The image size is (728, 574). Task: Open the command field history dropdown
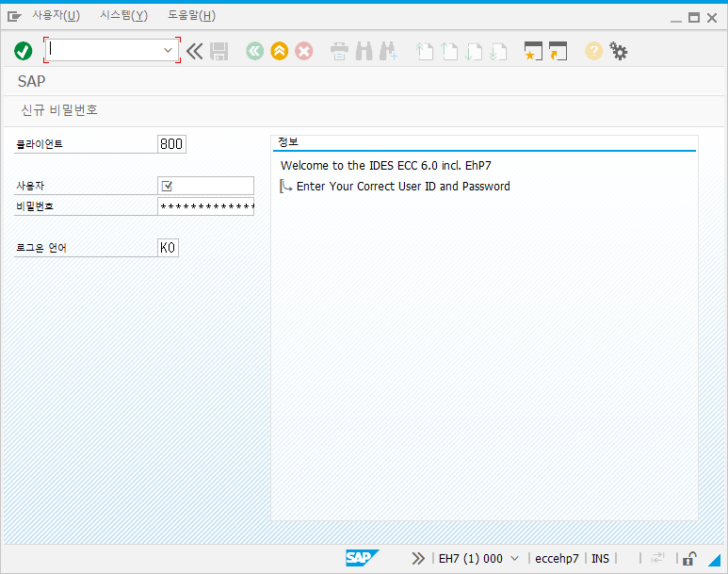(x=168, y=50)
